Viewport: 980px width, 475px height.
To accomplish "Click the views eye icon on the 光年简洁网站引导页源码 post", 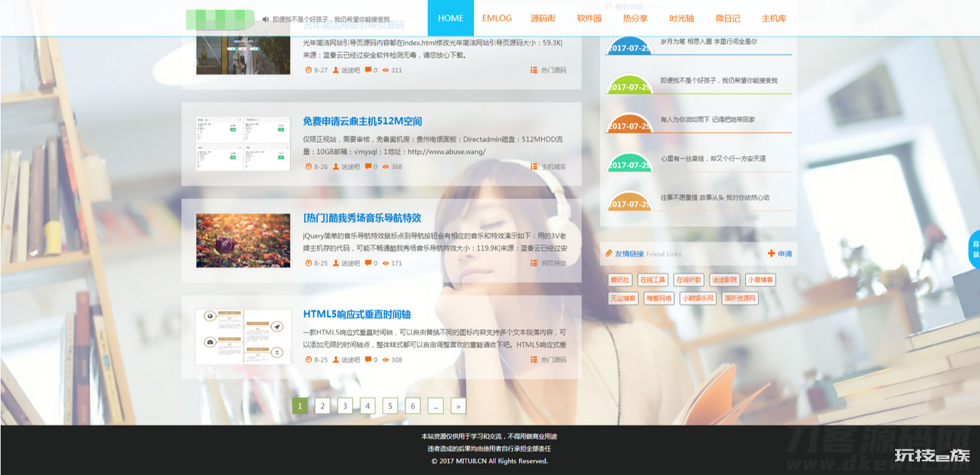I will (386, 70).
